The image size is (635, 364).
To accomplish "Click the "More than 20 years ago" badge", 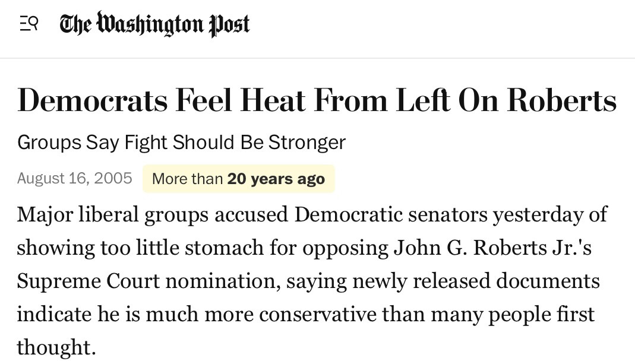I will (239, 179).
